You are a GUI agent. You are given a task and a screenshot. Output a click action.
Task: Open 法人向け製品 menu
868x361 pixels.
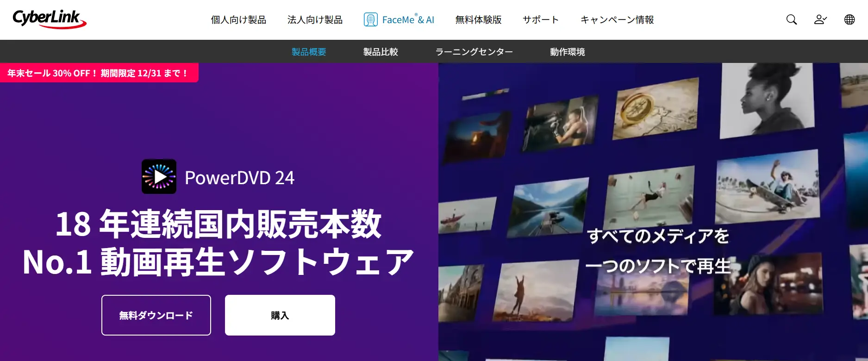tap(315, 20)
